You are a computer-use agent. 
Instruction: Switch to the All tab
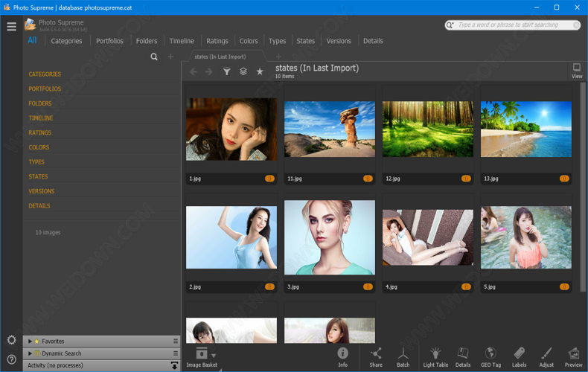click(32, 40)
